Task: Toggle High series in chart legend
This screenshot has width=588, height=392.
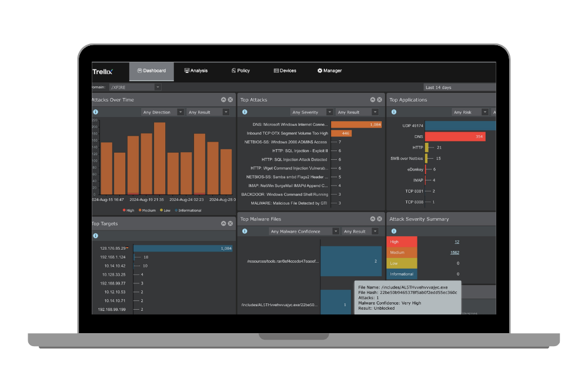Action: (x=128, y=210)
